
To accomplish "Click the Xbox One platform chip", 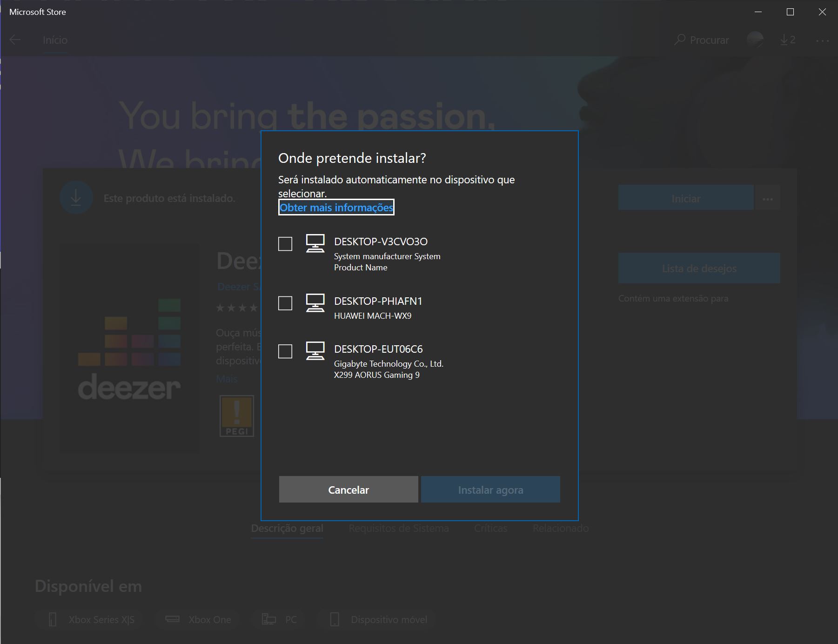I will (198, 620).
